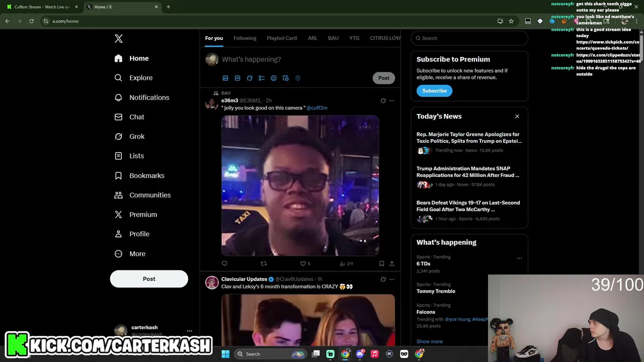
Task: Click the Grok enhance icon in composer
Action: [x=250, y=78]
